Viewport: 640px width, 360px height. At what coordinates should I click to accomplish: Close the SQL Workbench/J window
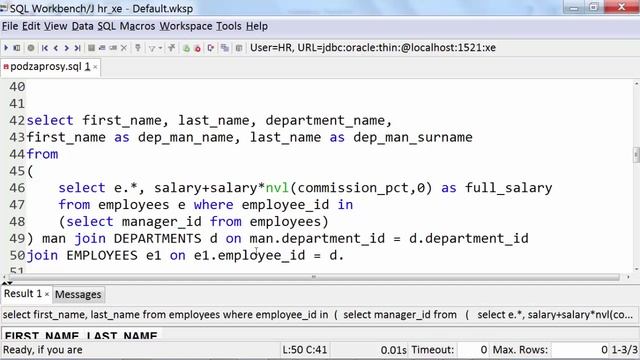point(622,7)
